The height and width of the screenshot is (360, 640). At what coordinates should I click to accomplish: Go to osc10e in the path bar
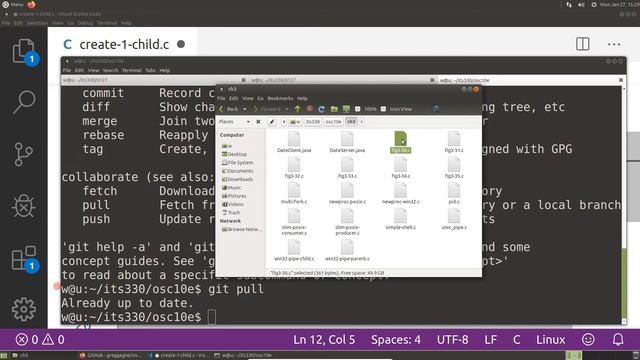333,122
